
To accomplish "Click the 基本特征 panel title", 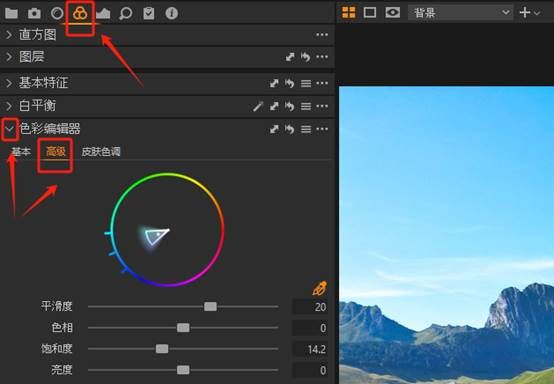I will (x=43, y=83).
